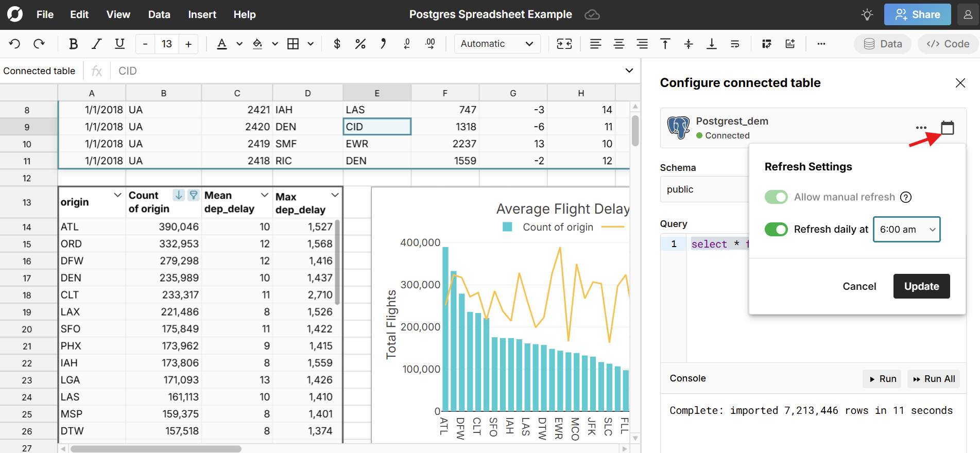Toggle the theme lightbulb icon

(867, 14)
